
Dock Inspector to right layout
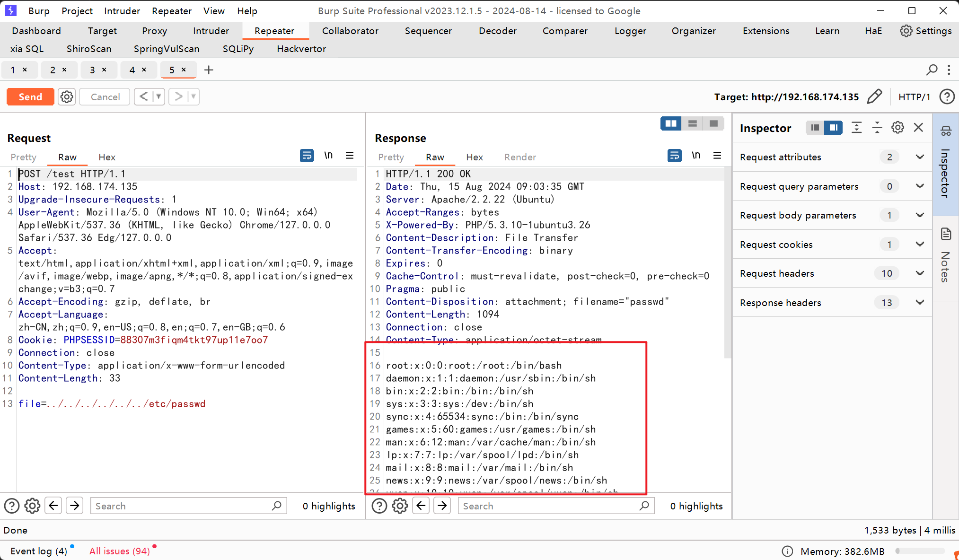click(x=833, y=128)
